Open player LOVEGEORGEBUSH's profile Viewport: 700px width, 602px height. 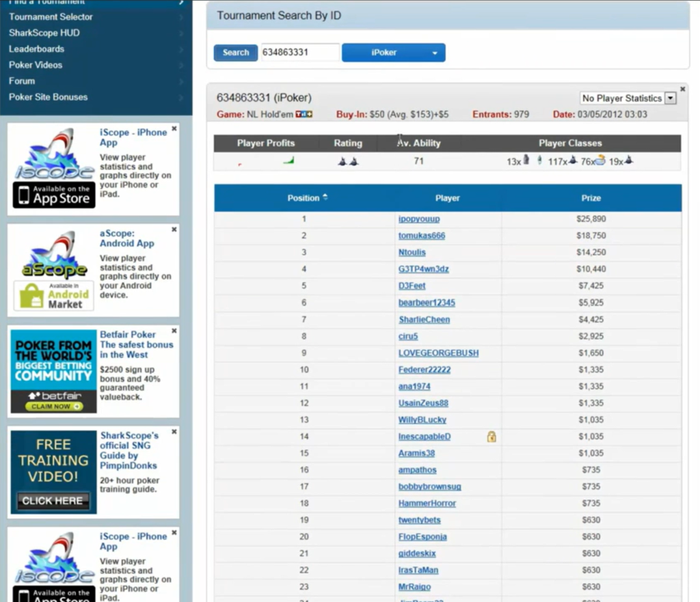[x=438, y=353]
